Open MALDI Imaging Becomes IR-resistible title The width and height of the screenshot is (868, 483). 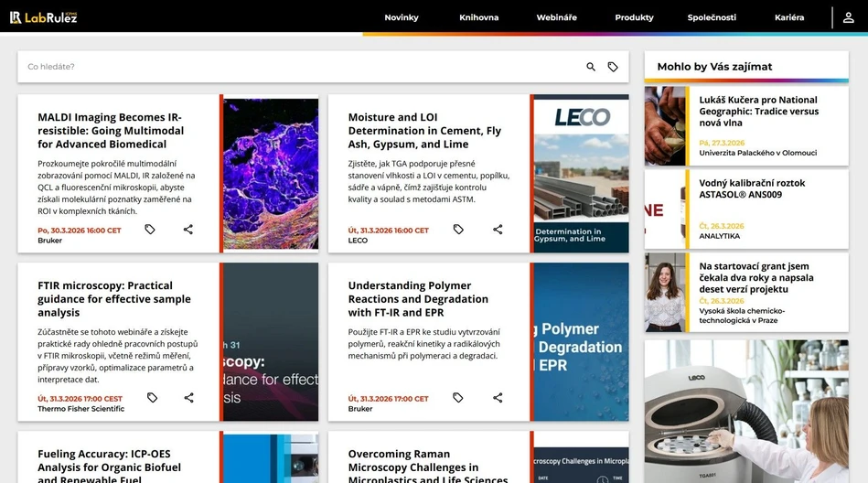coord(111,131)
